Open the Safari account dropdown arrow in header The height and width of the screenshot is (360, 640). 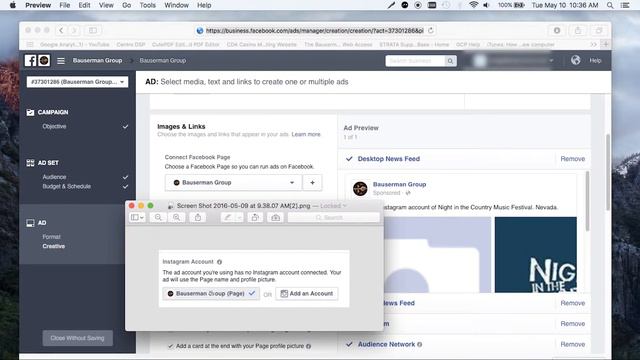(x=551, y=60)
